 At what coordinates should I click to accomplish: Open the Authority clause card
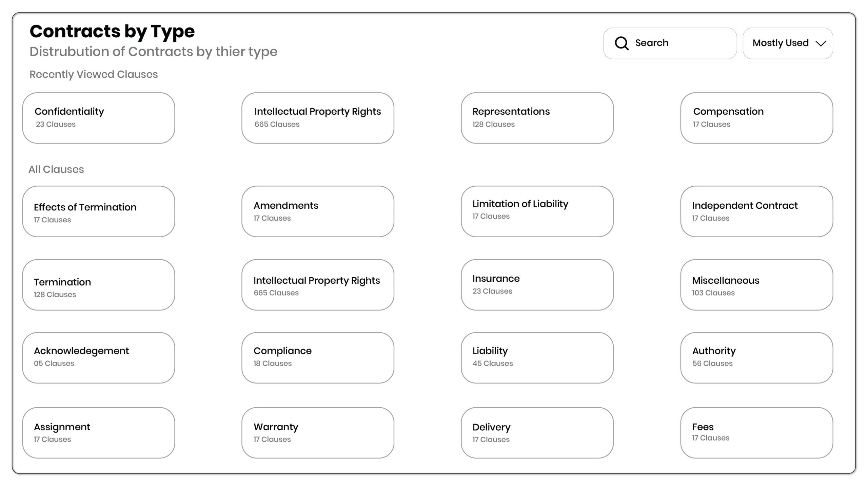[756, 358]
